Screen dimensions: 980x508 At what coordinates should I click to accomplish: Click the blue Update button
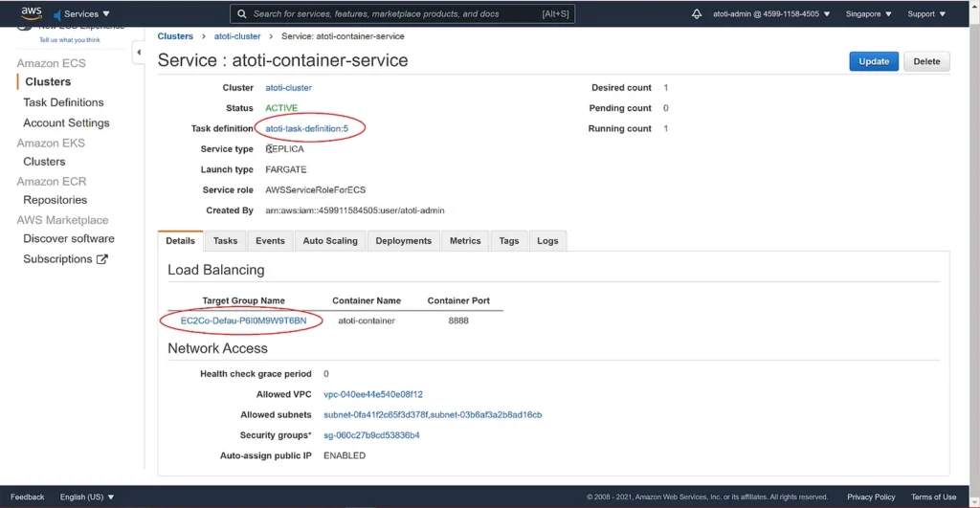click(x=873, y=61)
